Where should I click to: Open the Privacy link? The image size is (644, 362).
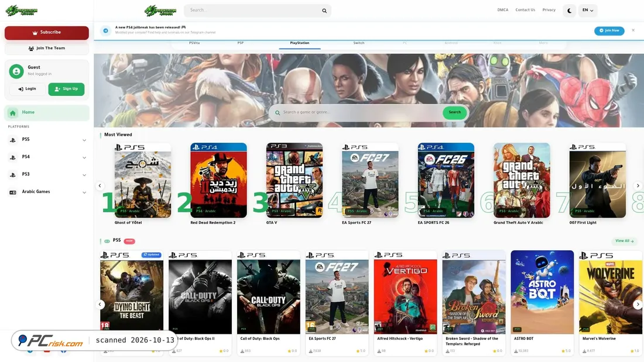point(549,11)
